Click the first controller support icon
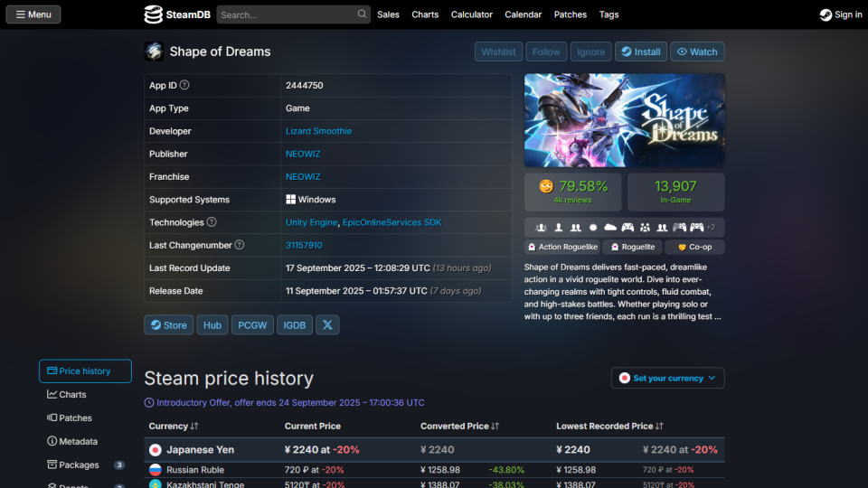 [x=627, y=228]
